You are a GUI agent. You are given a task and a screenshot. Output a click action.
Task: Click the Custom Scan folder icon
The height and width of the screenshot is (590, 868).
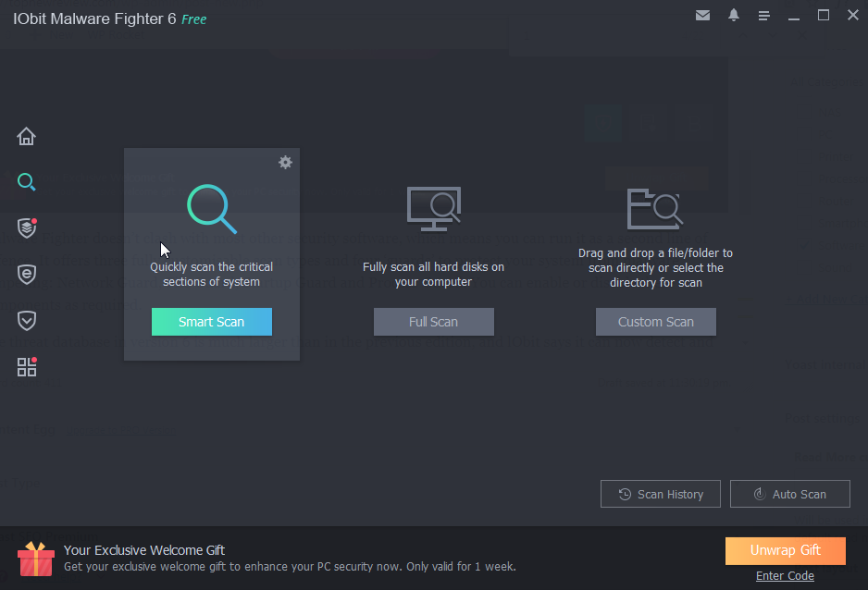point(655,208)
